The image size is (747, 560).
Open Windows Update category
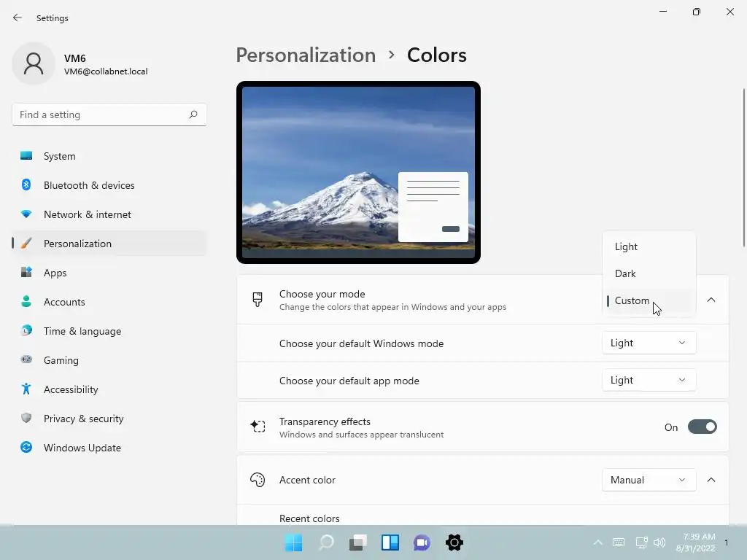pyautogui.click(x=109, y=448)
